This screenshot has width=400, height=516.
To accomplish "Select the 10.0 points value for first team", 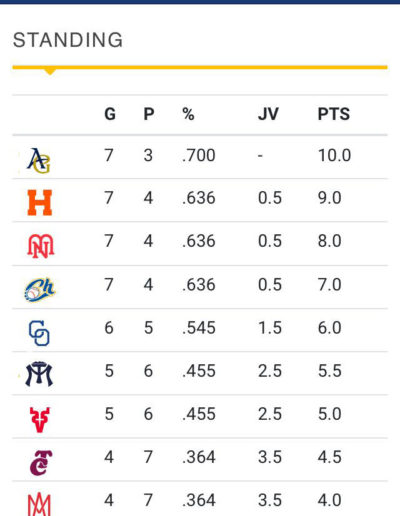I will [x=334, y=155].
